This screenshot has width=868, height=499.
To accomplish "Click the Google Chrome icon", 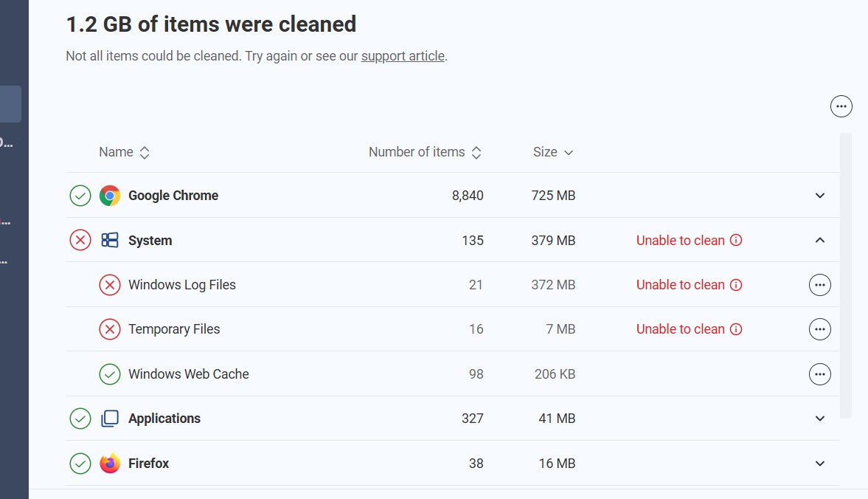I will click(x=110, y=196).
